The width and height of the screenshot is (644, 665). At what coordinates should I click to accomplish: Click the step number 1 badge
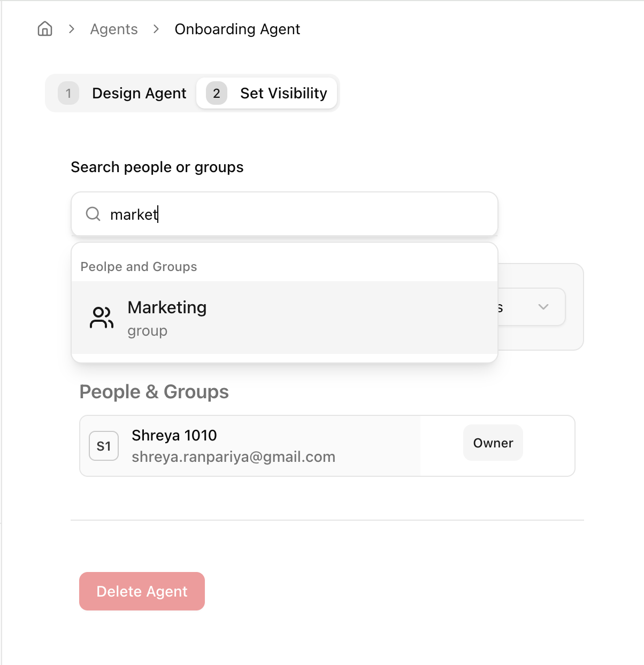[x=68, y=94]
